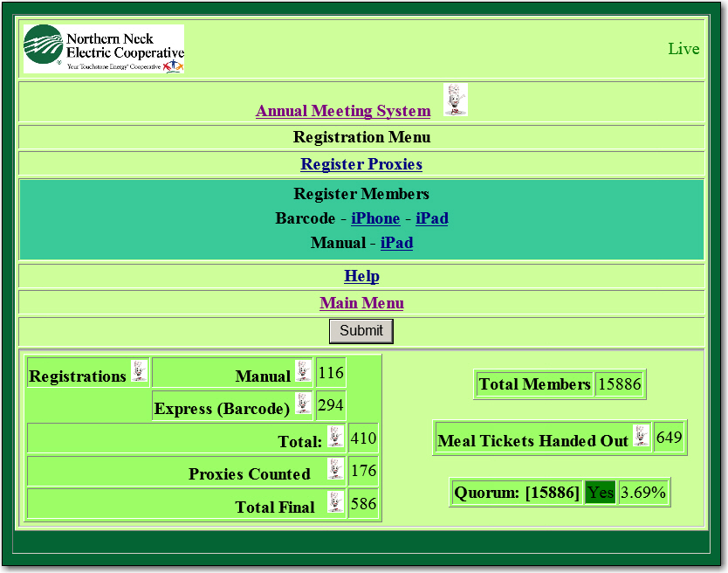The height and width of the screenshot is (573, 728).
Task: Open the Register Proxies link
Action: (x=361, y=164)
